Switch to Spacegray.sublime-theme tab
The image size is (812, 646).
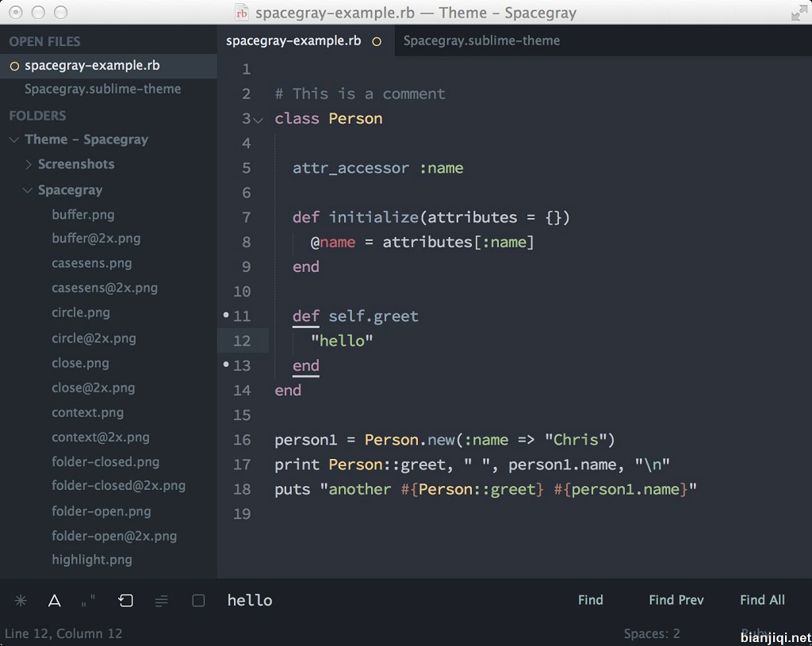tap(481, 40)
